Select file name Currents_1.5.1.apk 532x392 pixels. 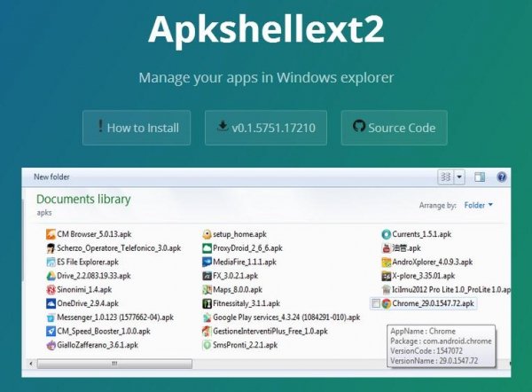[422, 234]
